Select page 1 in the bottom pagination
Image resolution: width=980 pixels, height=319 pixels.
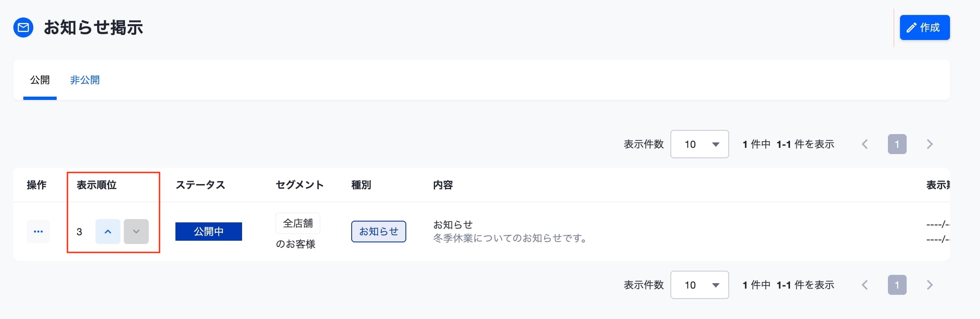[x=897, y=285]
